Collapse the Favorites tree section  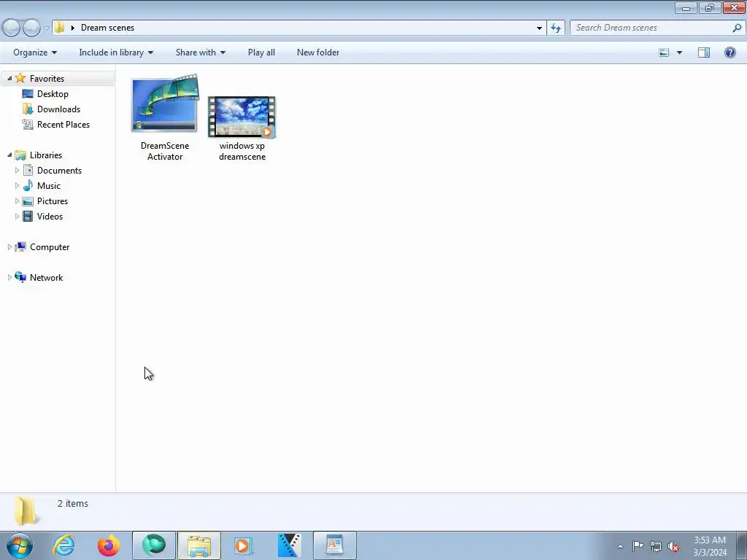(x=9, y=78)
